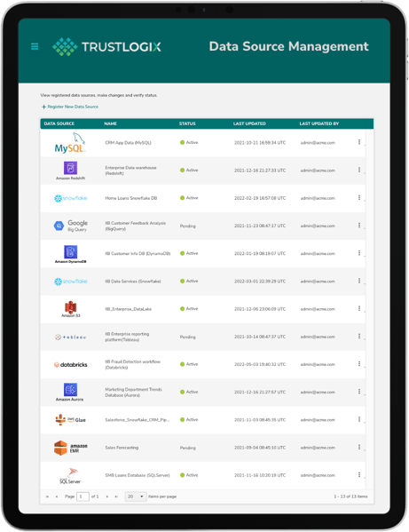409x532 pixels.
Task: Go to next page of results
Action: (x=107, y=496)
